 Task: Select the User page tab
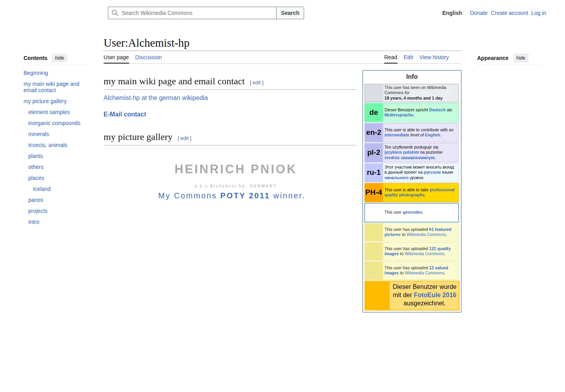point(116,57)
